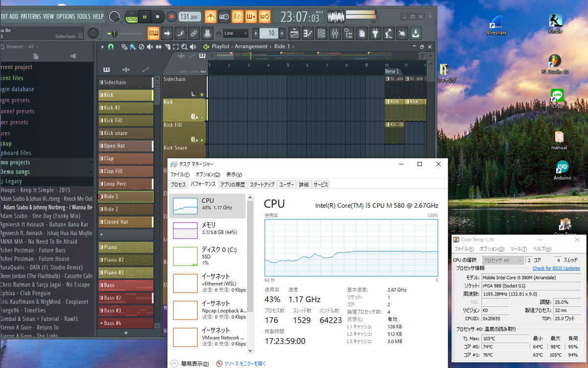Click the save/download arrow icon
Image resolution: width=588 pixels, height=368 pixels.
[x=415, y=33]
